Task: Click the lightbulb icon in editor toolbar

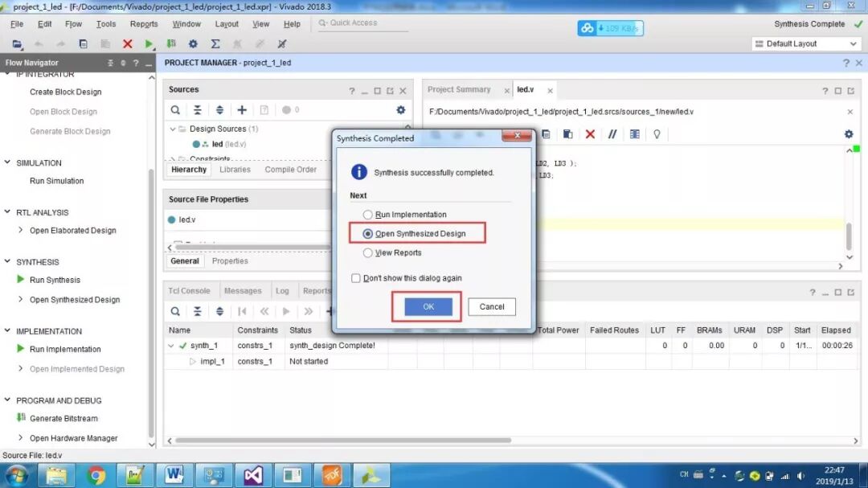Action: pyautogui.click(x=657, y=134)
